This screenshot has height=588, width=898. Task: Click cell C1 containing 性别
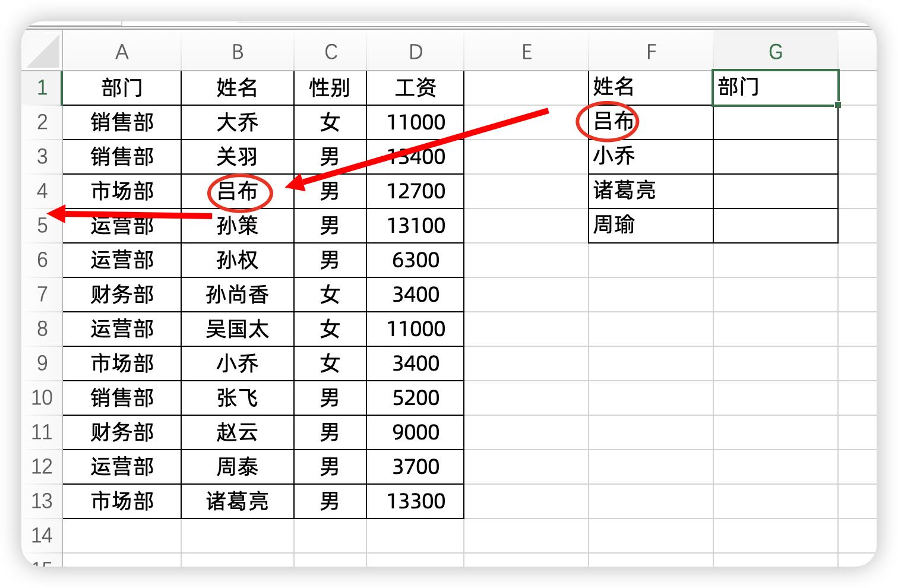[x=330, y=88]
